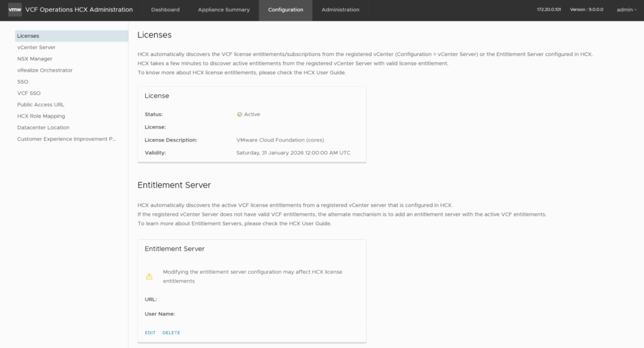Image resolution: width=644 pixels, height=348 pixels.
Task: Open NSX Manager configuration
Action: click(35, 59)
